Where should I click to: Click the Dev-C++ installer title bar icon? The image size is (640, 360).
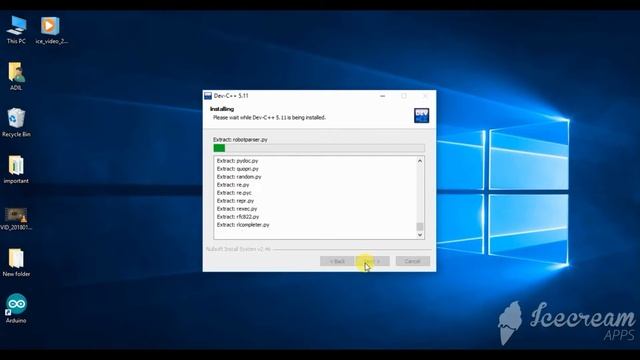coord(208,96)
